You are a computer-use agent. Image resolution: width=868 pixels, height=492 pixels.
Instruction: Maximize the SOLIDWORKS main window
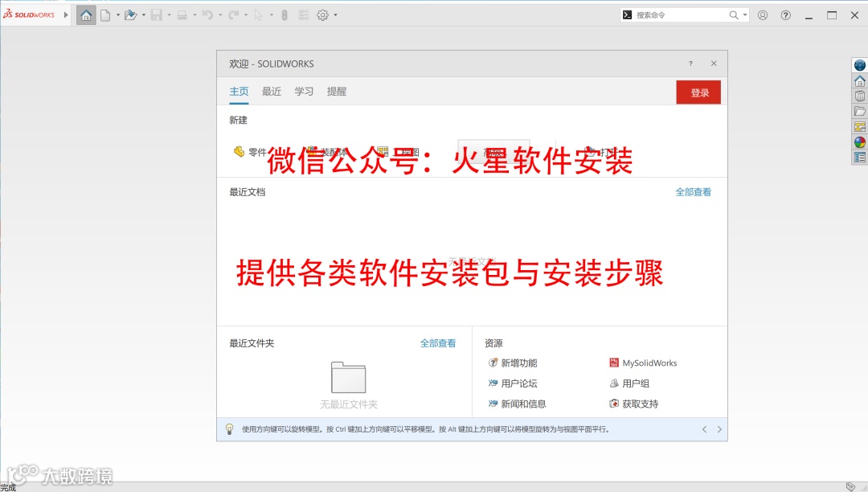click(x=832, y=15)
